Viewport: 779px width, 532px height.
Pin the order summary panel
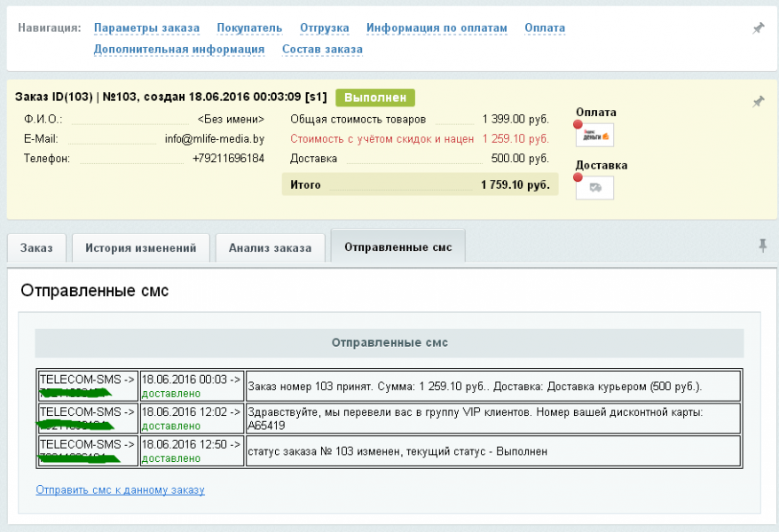tap(758, 100)
